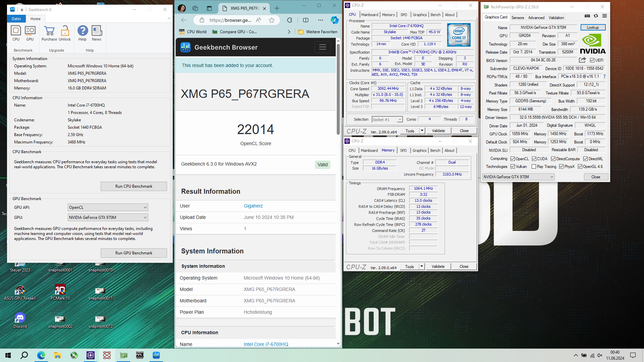The height and width of the screenshot is (362, 644).
Task: Toggle CUDA checkbox in GPU-Z
Action: pos(534,159)
